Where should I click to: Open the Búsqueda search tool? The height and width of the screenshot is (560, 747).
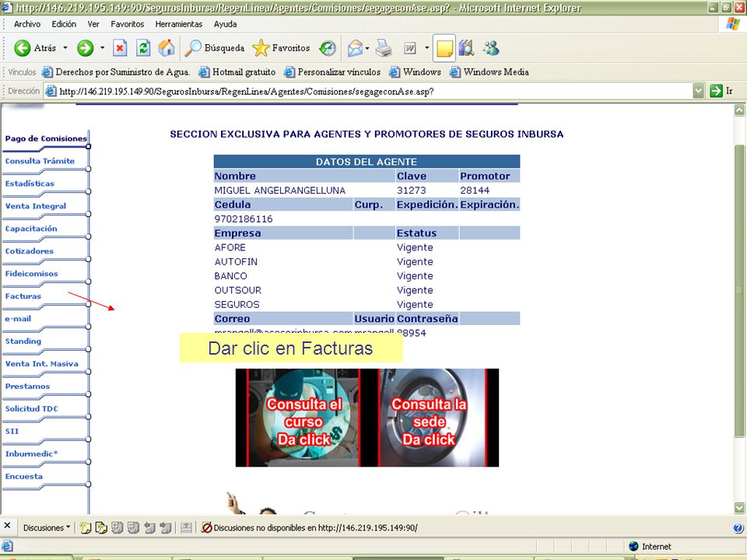click(215, 48)
